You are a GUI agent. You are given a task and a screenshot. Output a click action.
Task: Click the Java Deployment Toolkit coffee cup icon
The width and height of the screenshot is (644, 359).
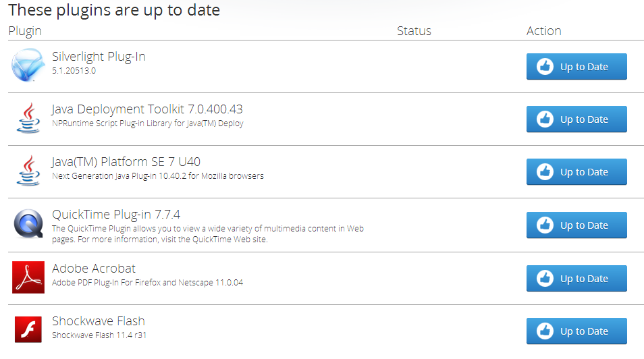pos(28,118)
